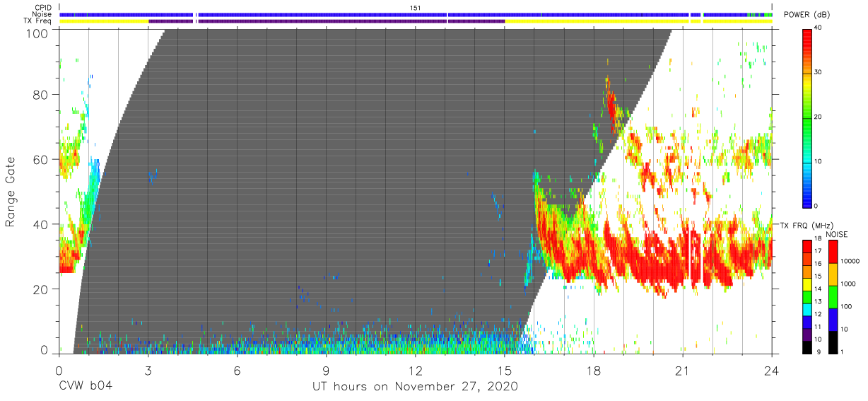Select the 9 tick on UT hours axis
868x401 pixels.
coord(326,370)
